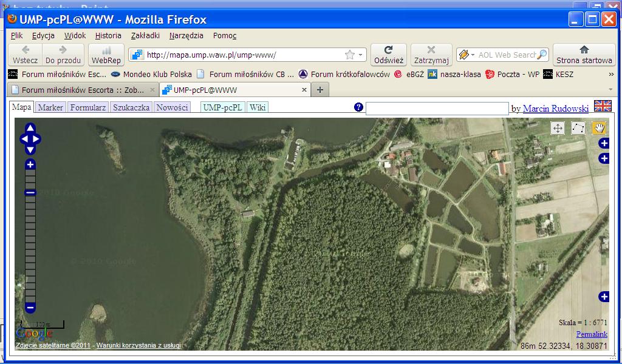
Task: Click the blue question mark help icon
Action: 358,107
